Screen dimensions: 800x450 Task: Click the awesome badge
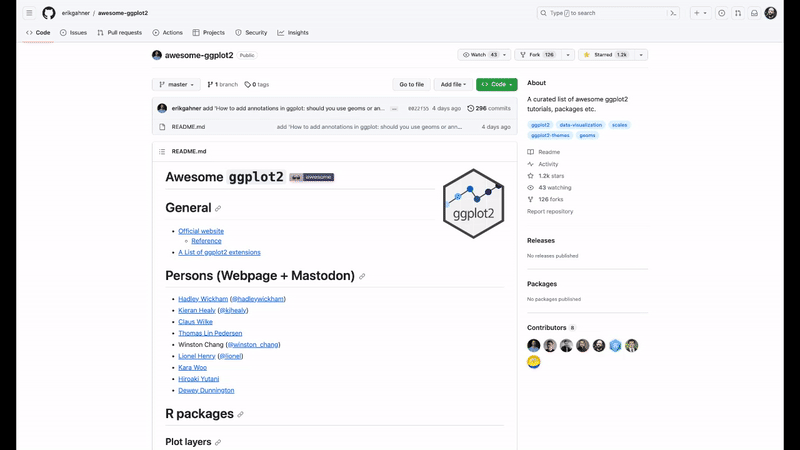[x=312, y=177]
